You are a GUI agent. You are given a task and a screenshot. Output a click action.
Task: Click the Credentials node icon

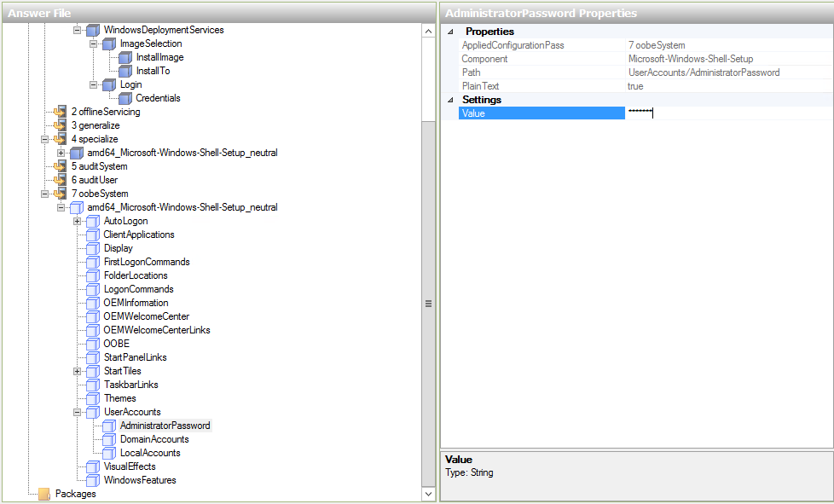pyautogui.click(x=125, y=98)
